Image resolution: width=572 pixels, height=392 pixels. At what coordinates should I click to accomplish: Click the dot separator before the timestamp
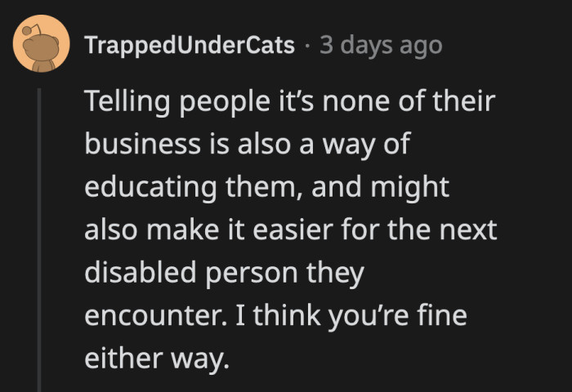(306, 45)
